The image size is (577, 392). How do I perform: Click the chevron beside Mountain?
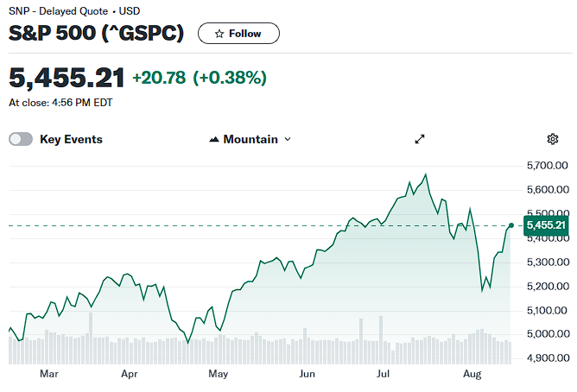[288, 139]
